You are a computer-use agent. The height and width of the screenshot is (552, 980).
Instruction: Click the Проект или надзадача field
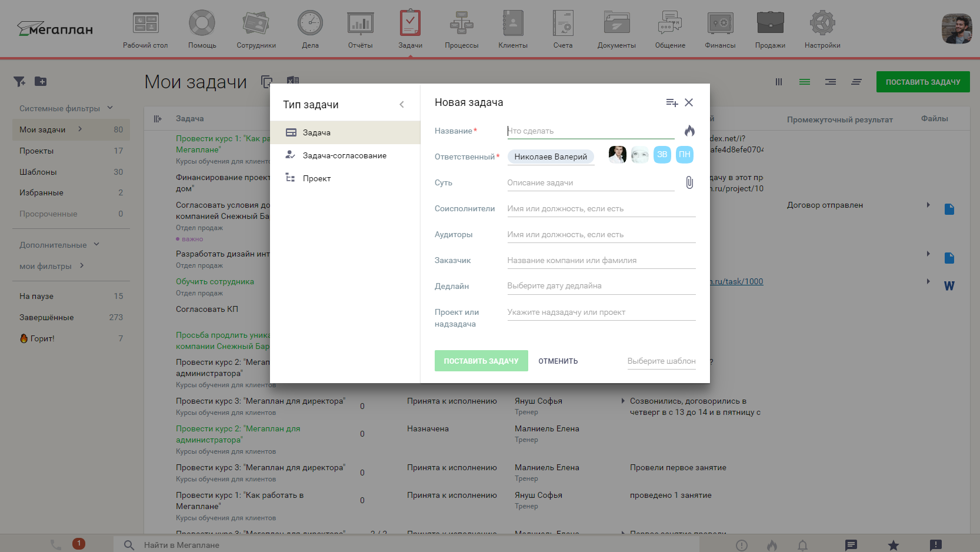601,312
